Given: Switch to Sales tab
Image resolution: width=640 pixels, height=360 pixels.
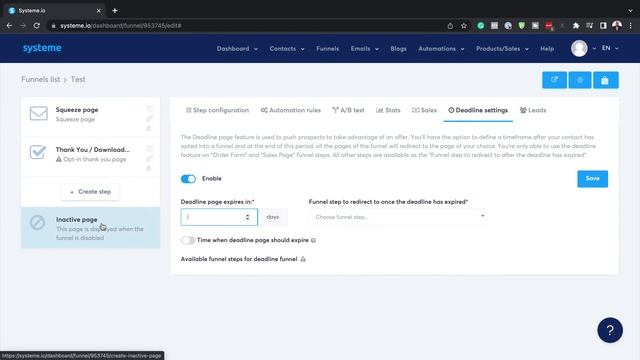Looking at the screenshot, I should tap(424, 110).
